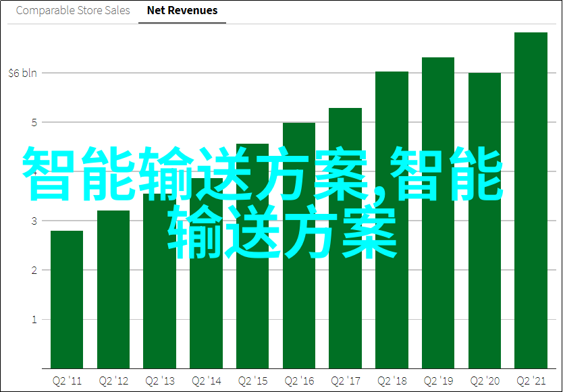
Task: Select the Net Revenues tab
Action: click(x=182, y=10)
